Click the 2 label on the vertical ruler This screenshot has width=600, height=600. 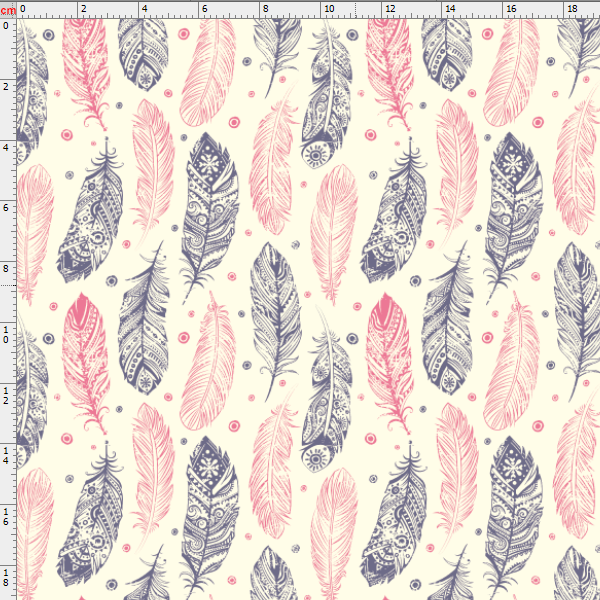5,87
